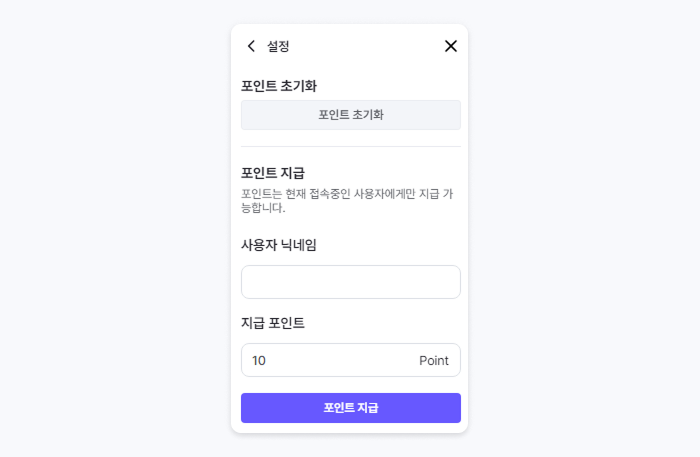Click the number 10 in the points field

pyautogui.click(x=259, y=360)
